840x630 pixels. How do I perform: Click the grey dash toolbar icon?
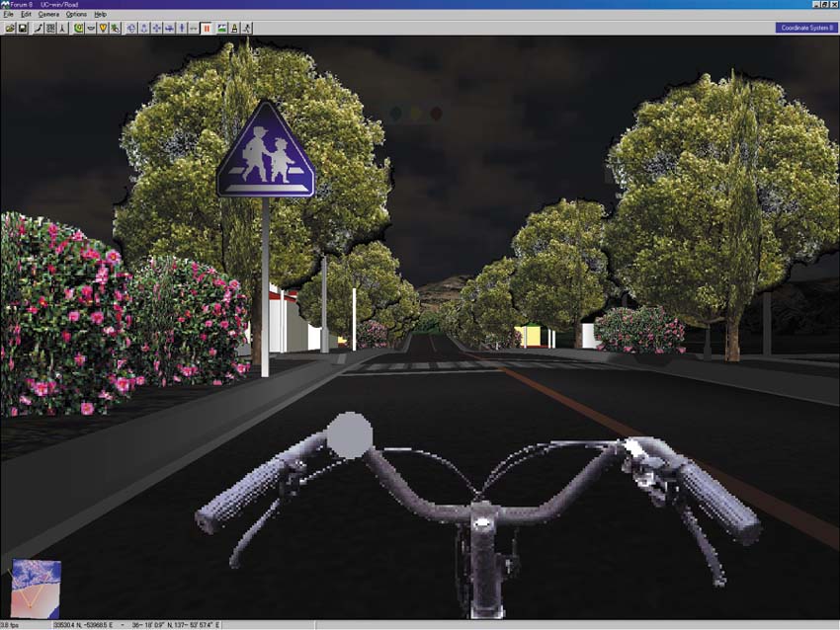tap(194, 29)
